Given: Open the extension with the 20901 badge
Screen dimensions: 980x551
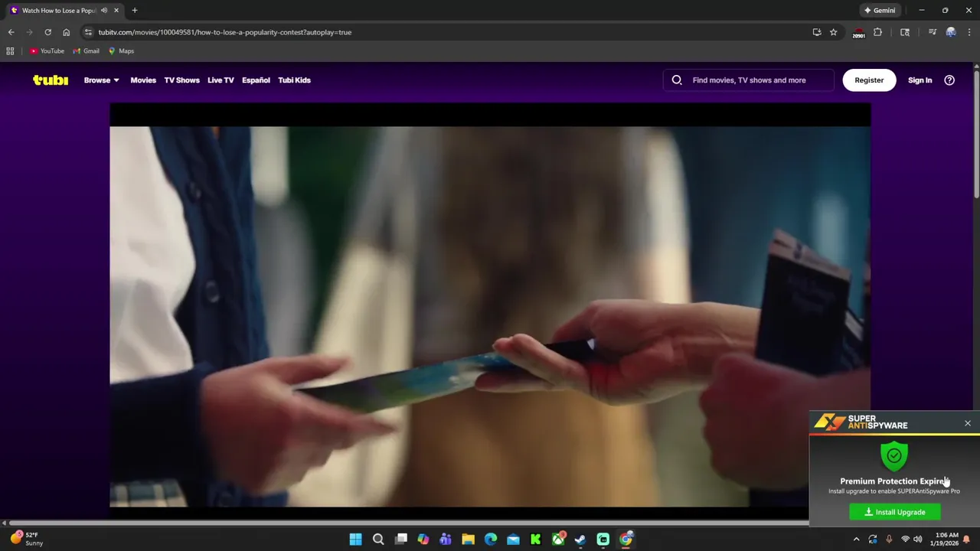Looking at the screenshot, I should tap(858, 32).
